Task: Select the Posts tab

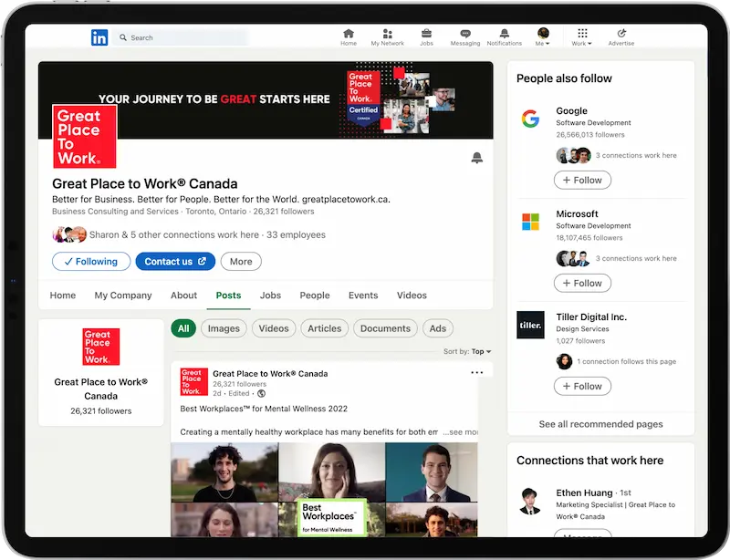Action: click(x=229, y=296)
